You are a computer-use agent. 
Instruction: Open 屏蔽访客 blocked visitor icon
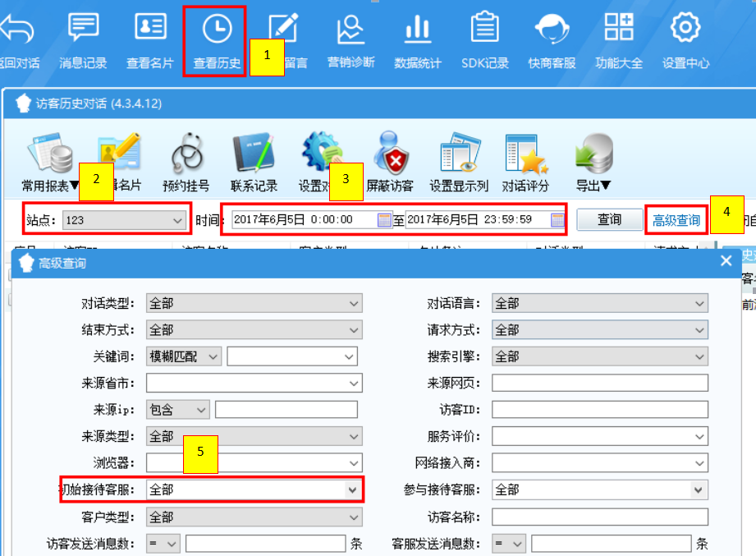click(390, 156)
